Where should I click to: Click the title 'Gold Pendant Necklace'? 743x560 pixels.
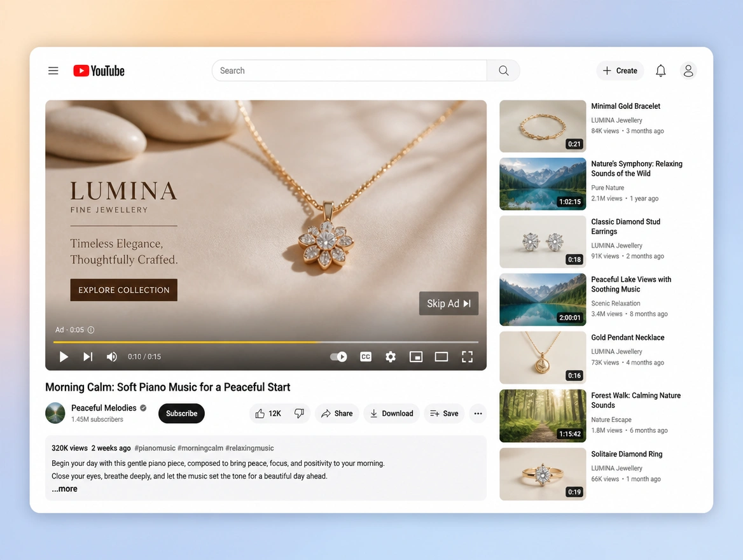628,338
